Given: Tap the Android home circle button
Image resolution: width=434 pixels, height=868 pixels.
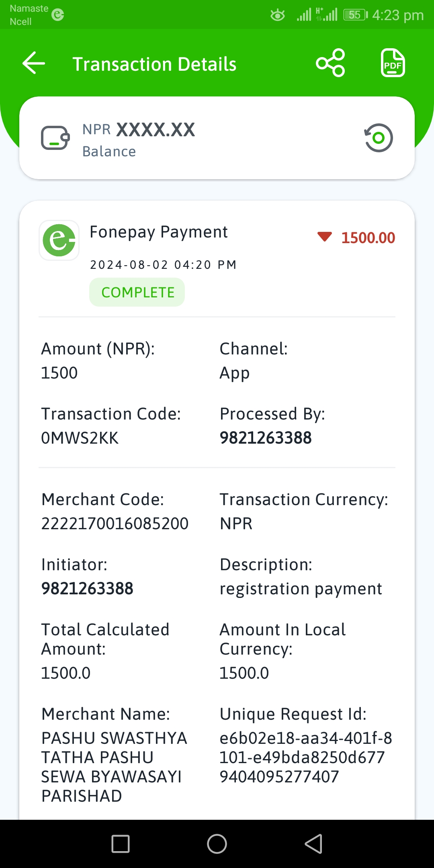Looking at the screenshot, I should (217, 844).
